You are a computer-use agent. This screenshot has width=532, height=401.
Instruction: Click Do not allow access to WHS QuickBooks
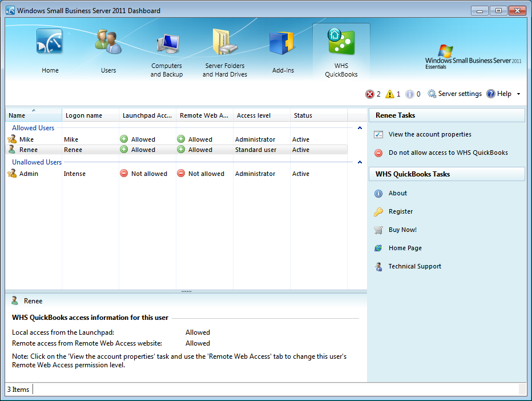[x=448, y=153]
